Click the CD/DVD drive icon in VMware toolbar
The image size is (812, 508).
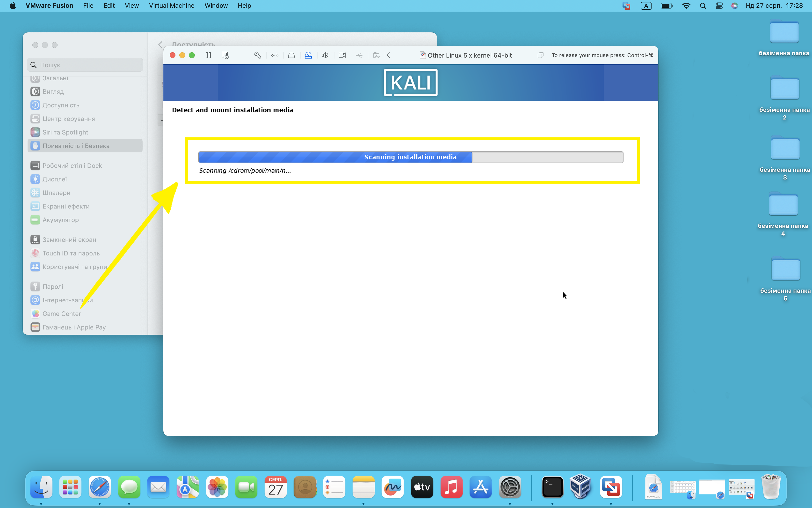point(308,55)
